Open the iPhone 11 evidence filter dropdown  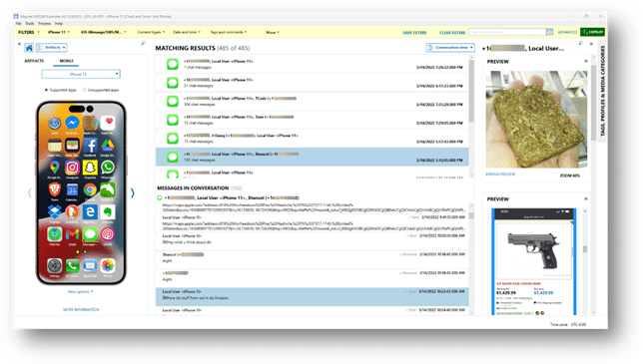click(x=59, y=32)
